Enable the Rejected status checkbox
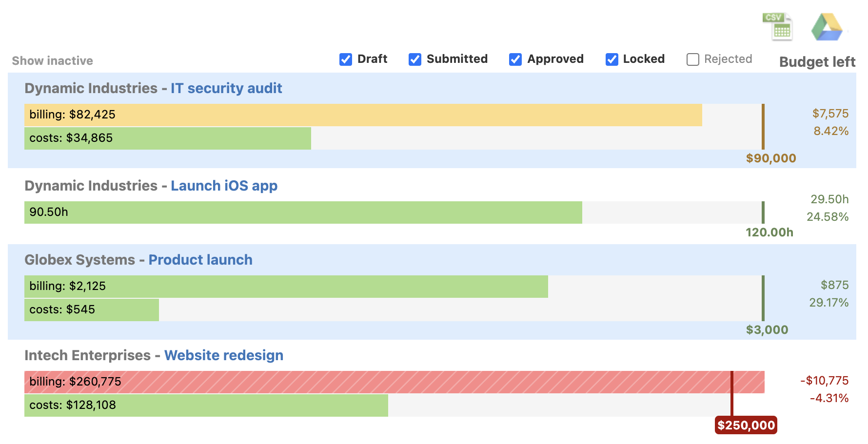The image size is (868, 444). 693,59
